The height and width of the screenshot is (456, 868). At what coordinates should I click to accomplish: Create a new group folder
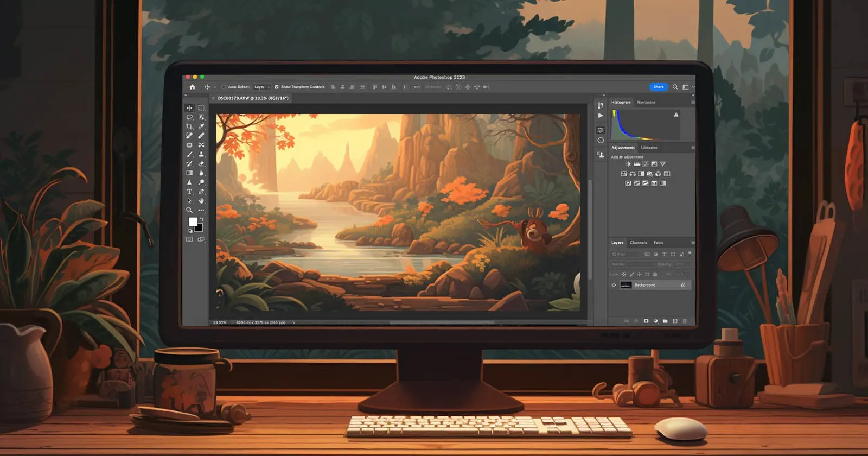coord(665,321)
